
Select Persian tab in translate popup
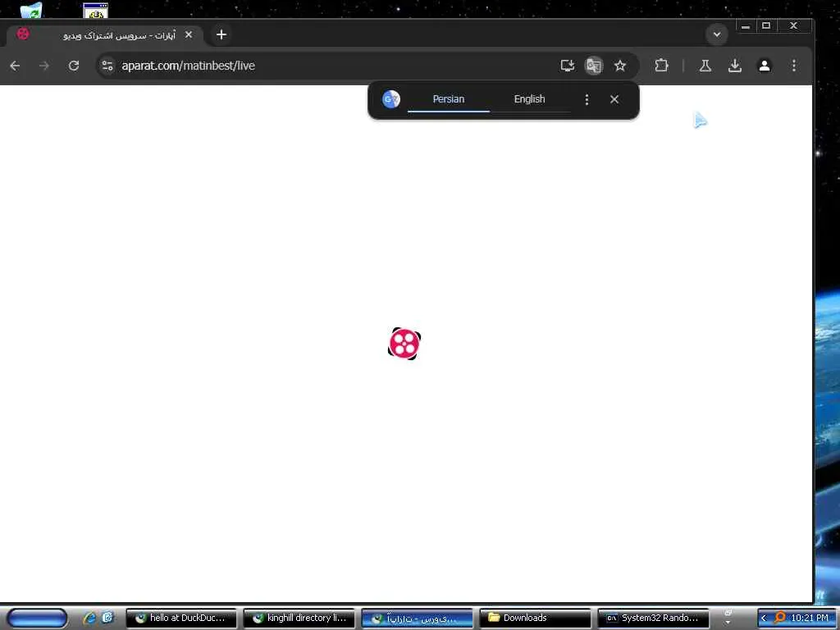[x=449, y=99]
